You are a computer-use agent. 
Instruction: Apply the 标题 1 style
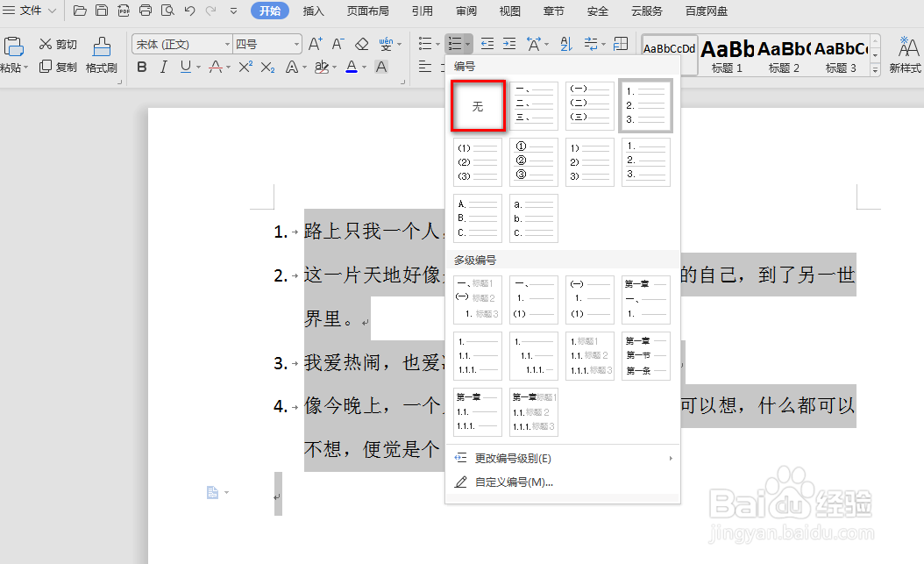[727, 54]
